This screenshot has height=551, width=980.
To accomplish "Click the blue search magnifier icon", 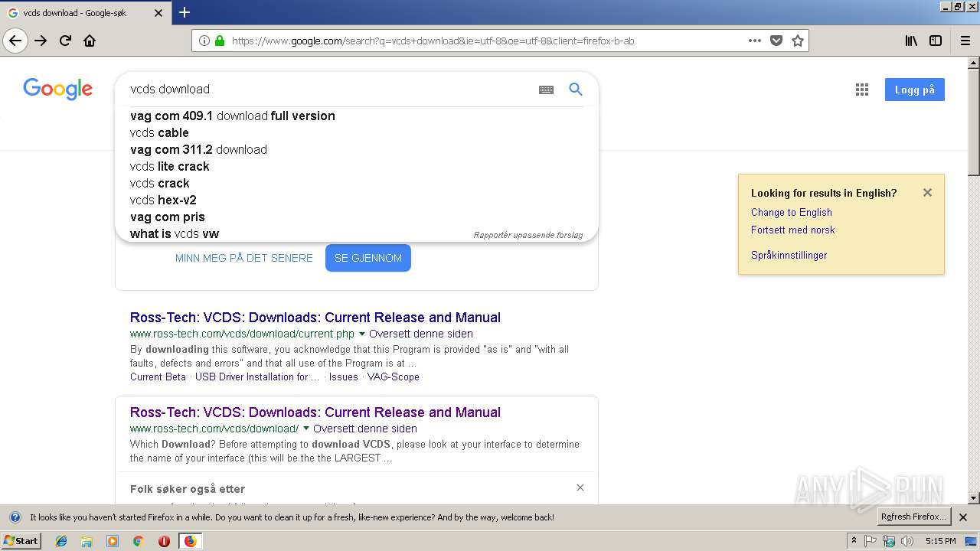I will pos(576,90).
